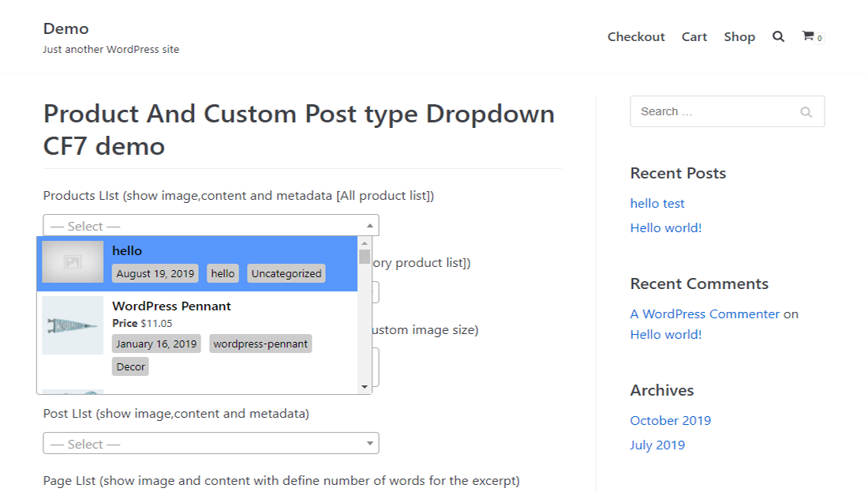The width and height of the screenshot is (868, 492).
Task: Click the sidebar search submit icon
Action: [x=806, y=112]
